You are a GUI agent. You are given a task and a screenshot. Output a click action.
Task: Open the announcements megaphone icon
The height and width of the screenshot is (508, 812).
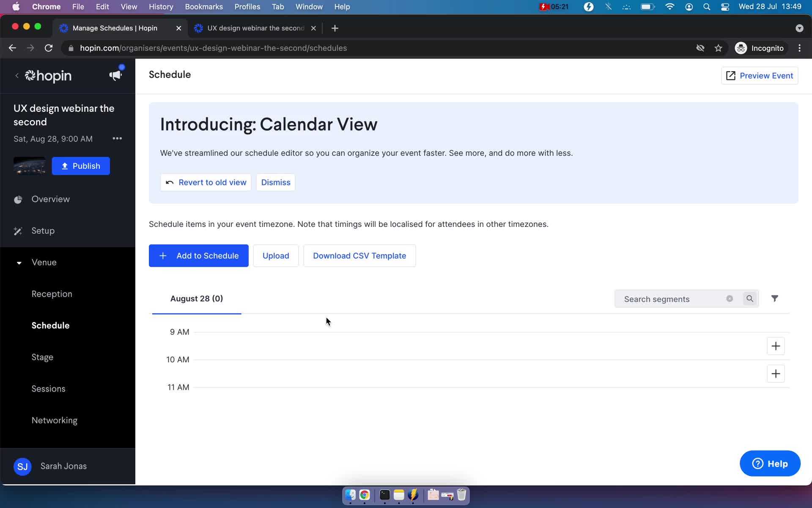[x=115, y=75]
